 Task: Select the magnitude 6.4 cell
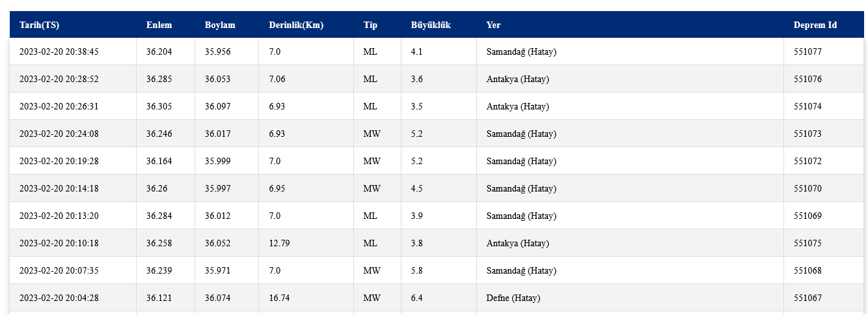tap(417, 298)
